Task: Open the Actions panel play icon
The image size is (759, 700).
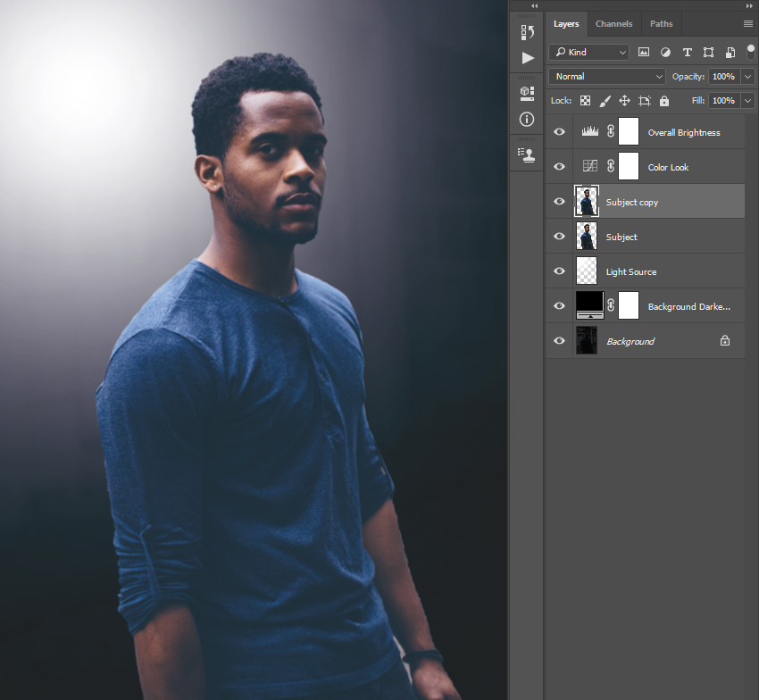Action: 527,58
